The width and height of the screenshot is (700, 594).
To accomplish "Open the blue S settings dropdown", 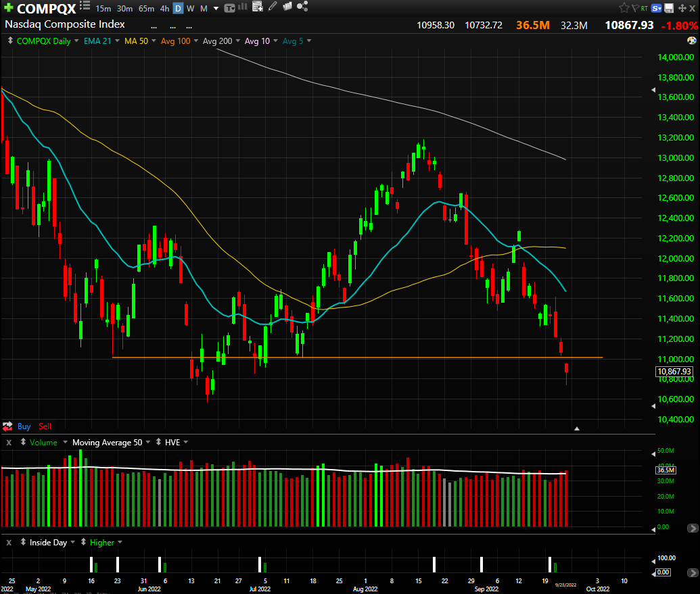I will tap(657, 8).
